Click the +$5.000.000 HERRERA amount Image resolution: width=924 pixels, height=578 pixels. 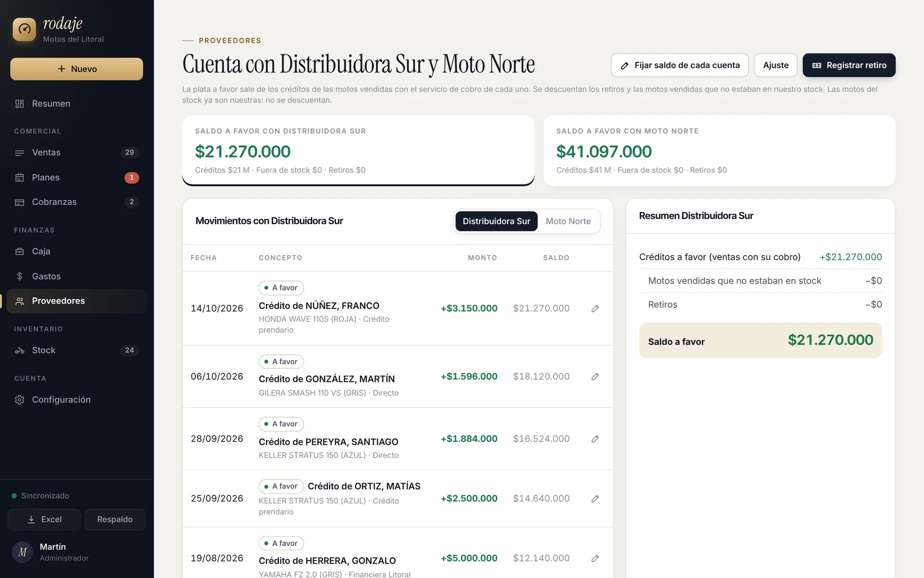[469, 558]
